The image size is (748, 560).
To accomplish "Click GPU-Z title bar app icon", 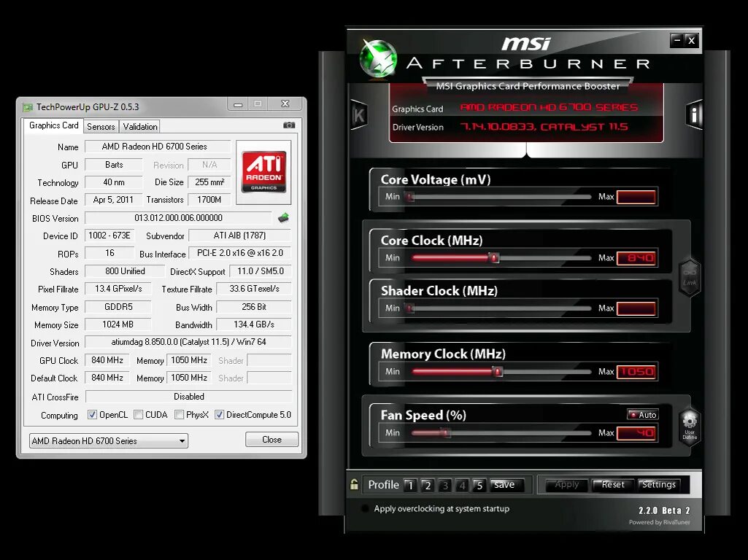I will click(x=28, y=107).
